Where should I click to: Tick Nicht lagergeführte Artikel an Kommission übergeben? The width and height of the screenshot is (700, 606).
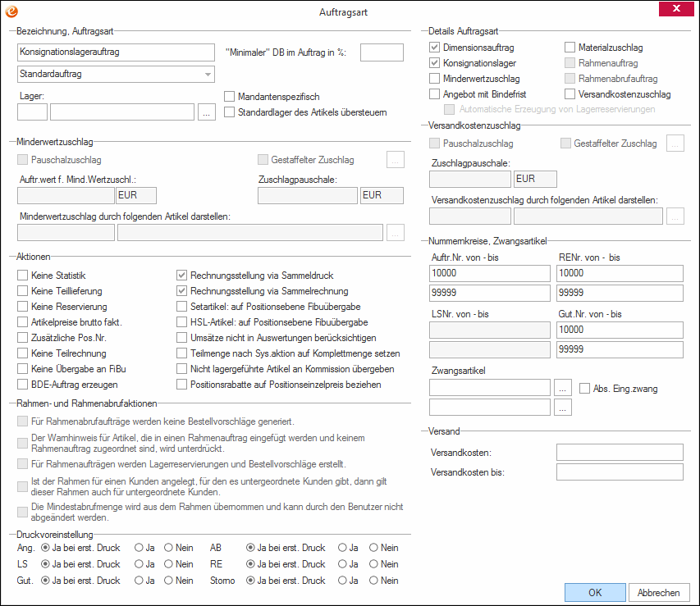pyautogui.click(x=181, y=369)
